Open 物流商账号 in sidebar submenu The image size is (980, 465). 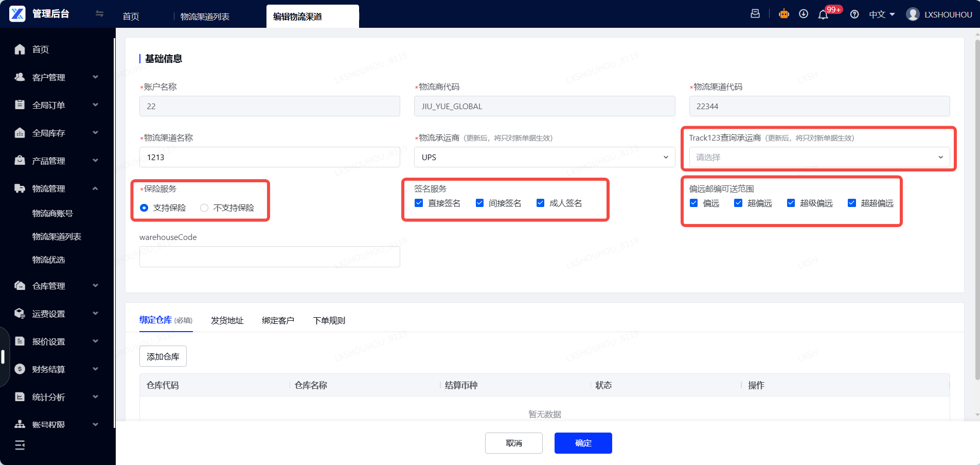[52, 214]
